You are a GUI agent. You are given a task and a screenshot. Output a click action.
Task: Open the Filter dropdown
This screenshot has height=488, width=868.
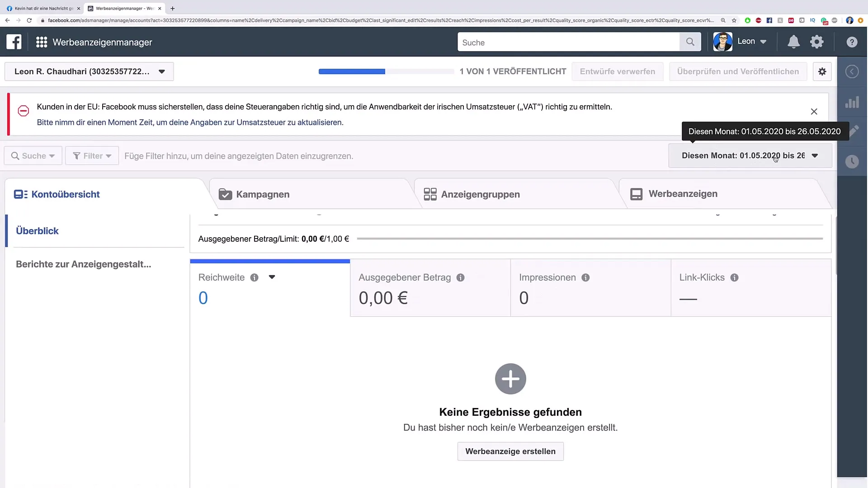tap(92, 155)
